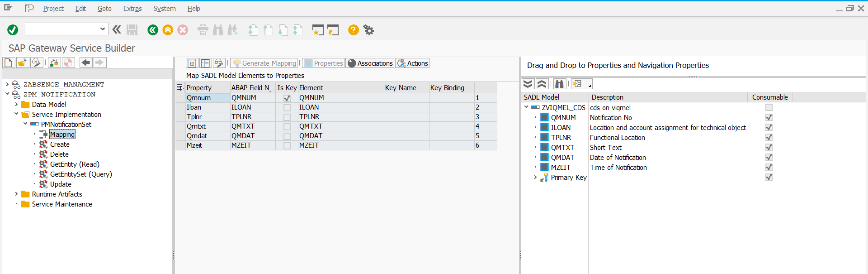This screenshot has height=274, width=868.
Task: Toggle Is Key checkbox for Qmdat row
Action: 287,136
